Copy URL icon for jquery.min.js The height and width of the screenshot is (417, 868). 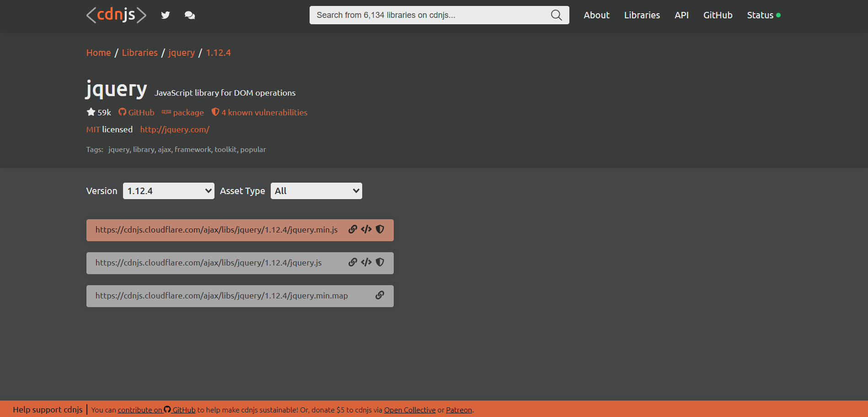[x=353, y=229]
